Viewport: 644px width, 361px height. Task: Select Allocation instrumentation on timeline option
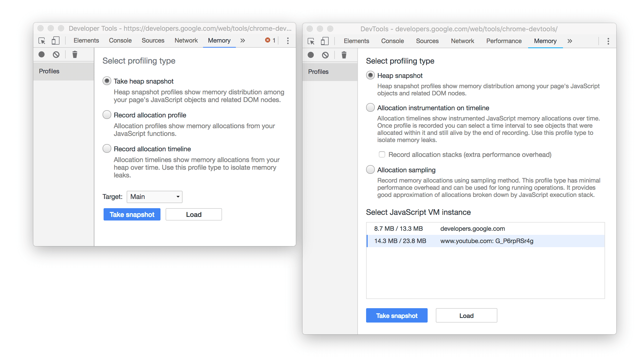[x=370, y=108]
